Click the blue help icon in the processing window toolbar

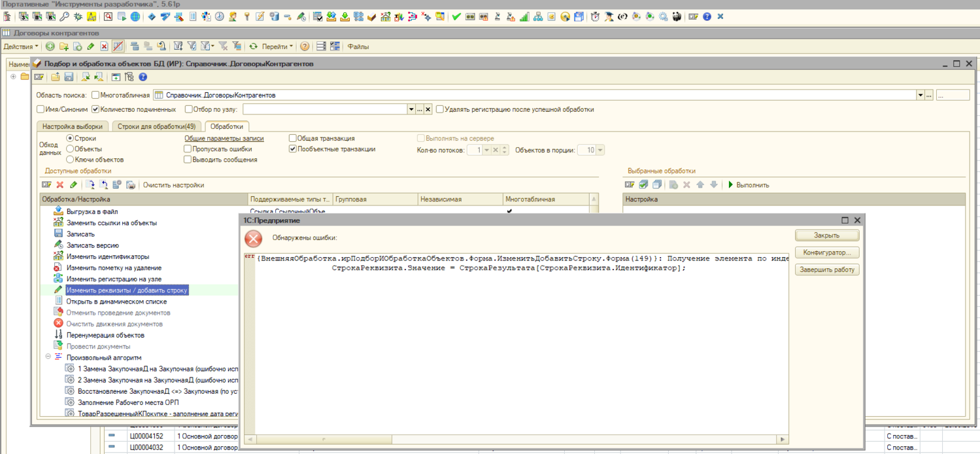tap(143, 77)
